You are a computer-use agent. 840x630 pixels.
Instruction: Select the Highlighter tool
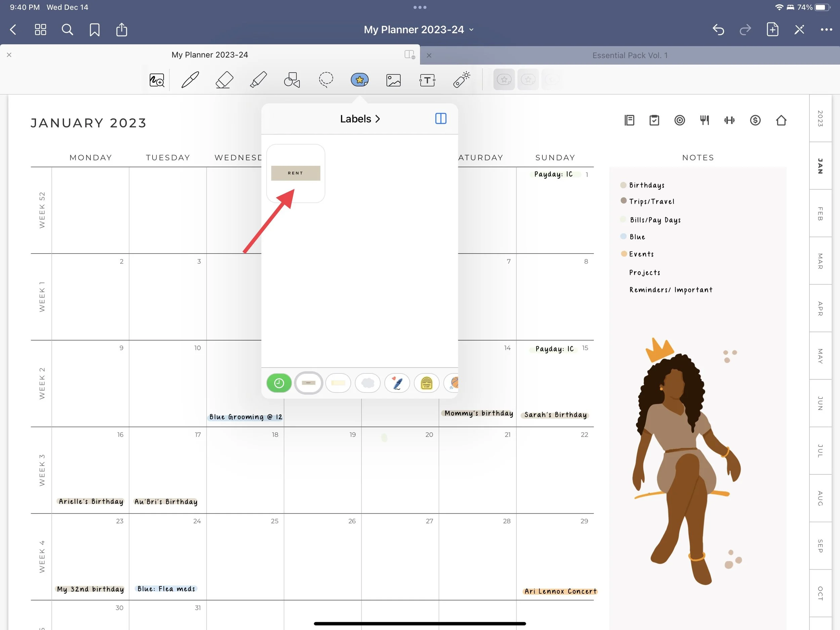point(258,80)
